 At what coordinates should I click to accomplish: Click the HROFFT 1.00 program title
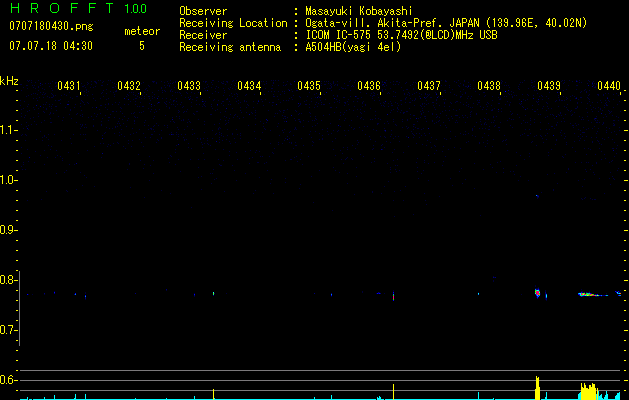[x=79, y=8]
